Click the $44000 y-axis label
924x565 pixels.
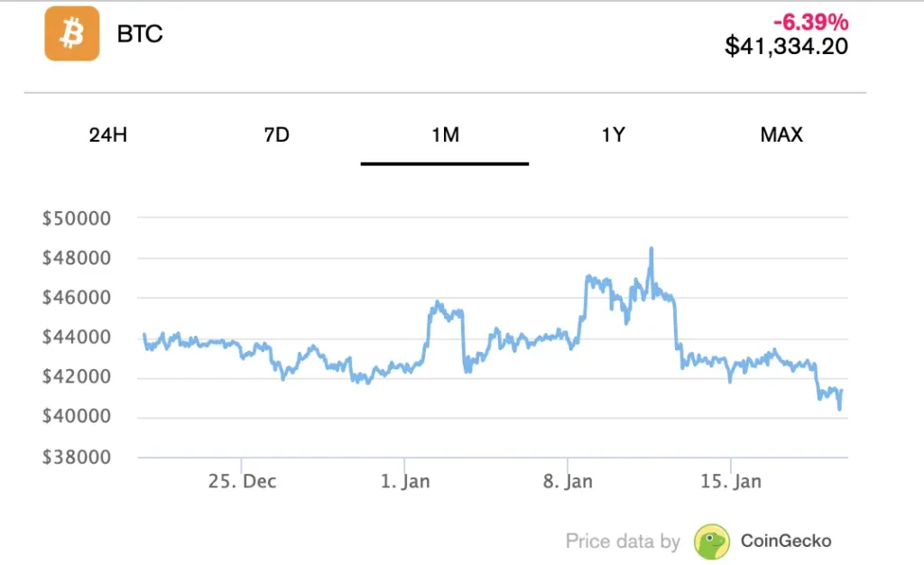coord(76,338)
